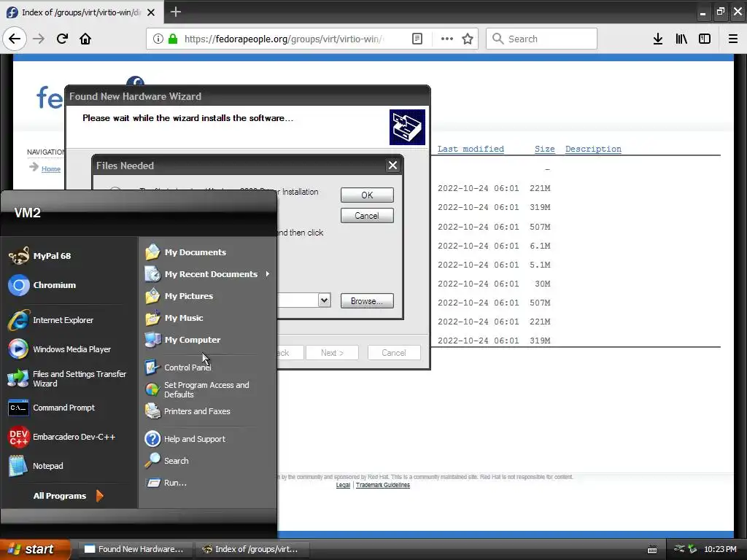This screenshot has width=747, height=560.
Task: Go back in the browser
Action: click(15, 39)
